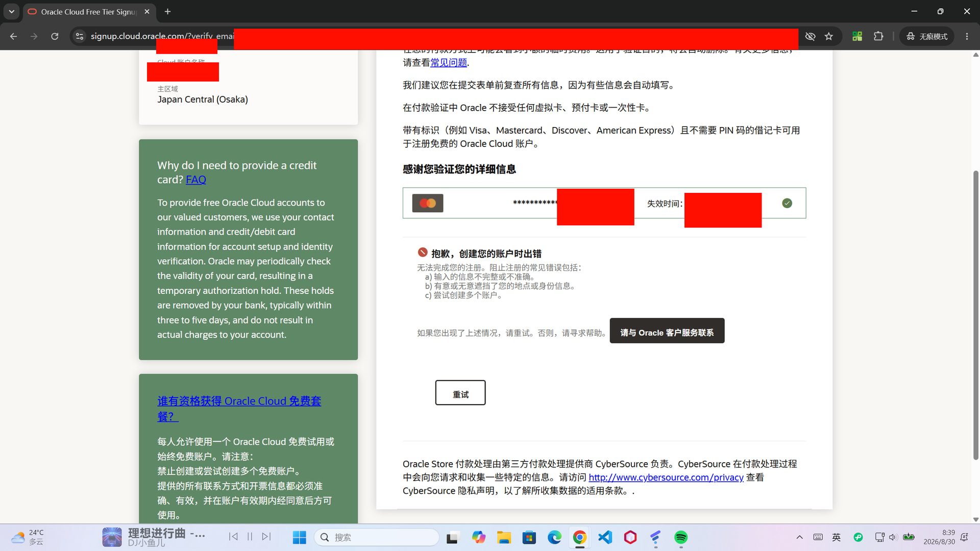Open the Windows Start menu
The height and width of the screenshot is (551, 980).
point(299,537)
